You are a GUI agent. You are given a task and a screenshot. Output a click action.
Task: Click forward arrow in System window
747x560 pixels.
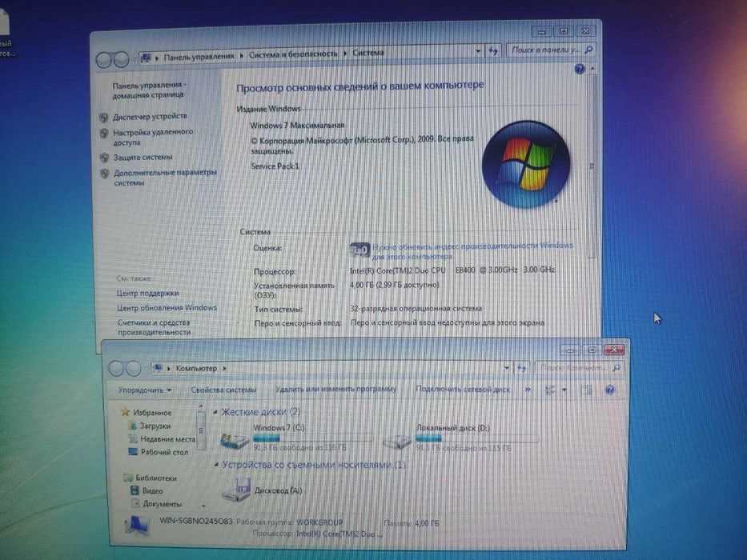pyautogui.click(x=121, y=60)
